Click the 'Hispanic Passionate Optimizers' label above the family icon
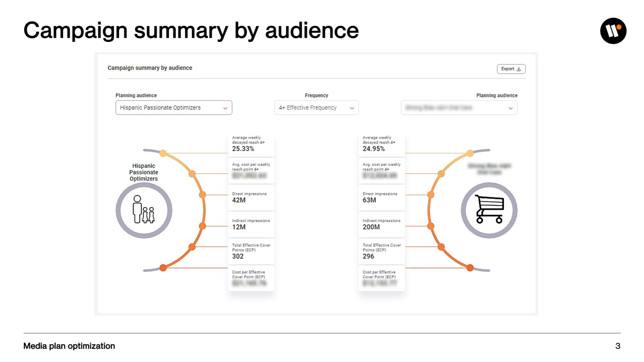The height and width of the screenshot is (362, 644). [144, 172]
